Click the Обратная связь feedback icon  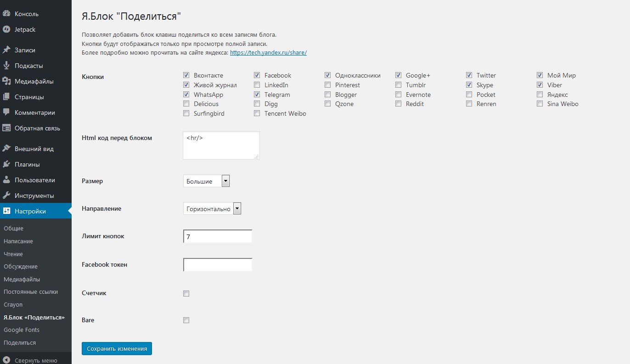pos(6,128)
